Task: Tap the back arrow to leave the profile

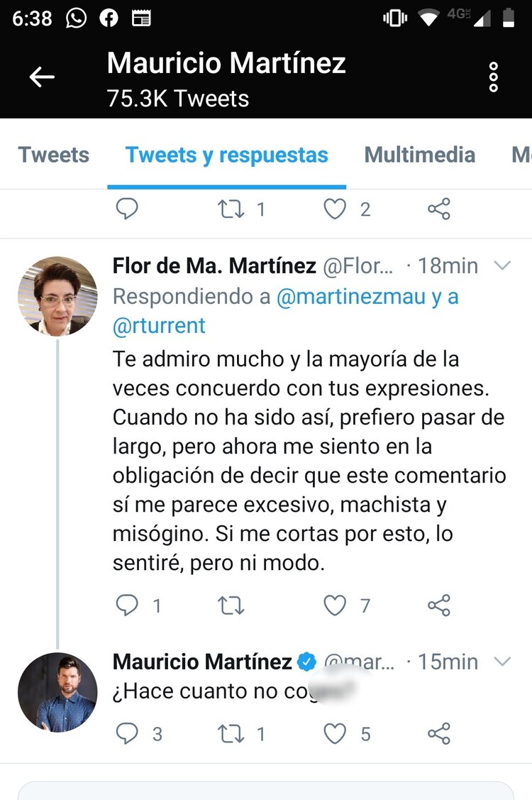Action: 40,77
